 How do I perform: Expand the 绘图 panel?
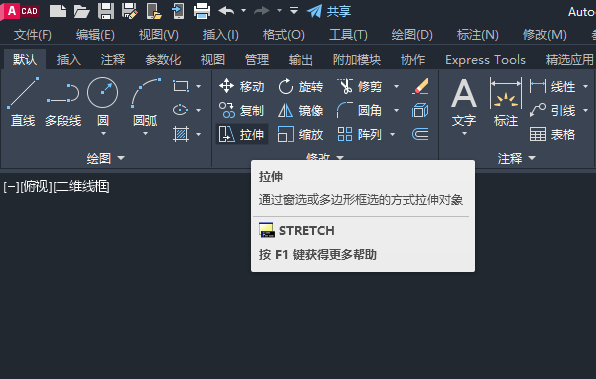106,158
